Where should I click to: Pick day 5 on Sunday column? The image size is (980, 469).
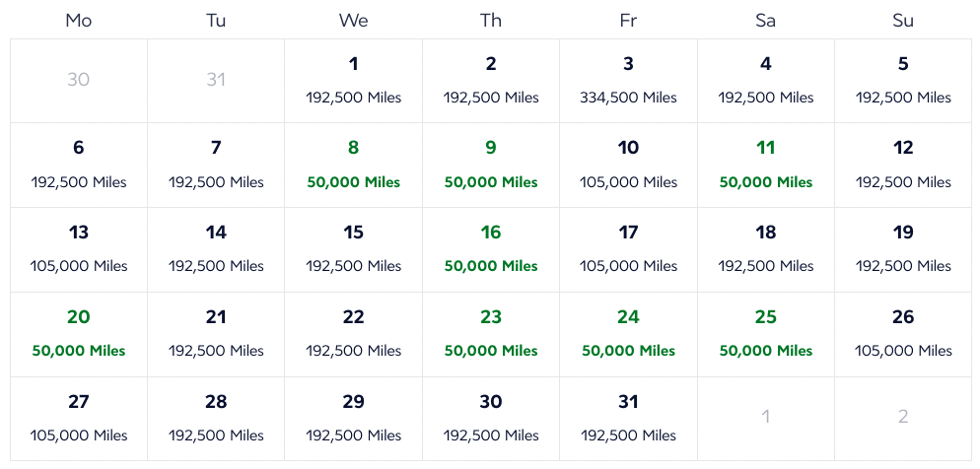pyautogui.click(x=903, y=81)
